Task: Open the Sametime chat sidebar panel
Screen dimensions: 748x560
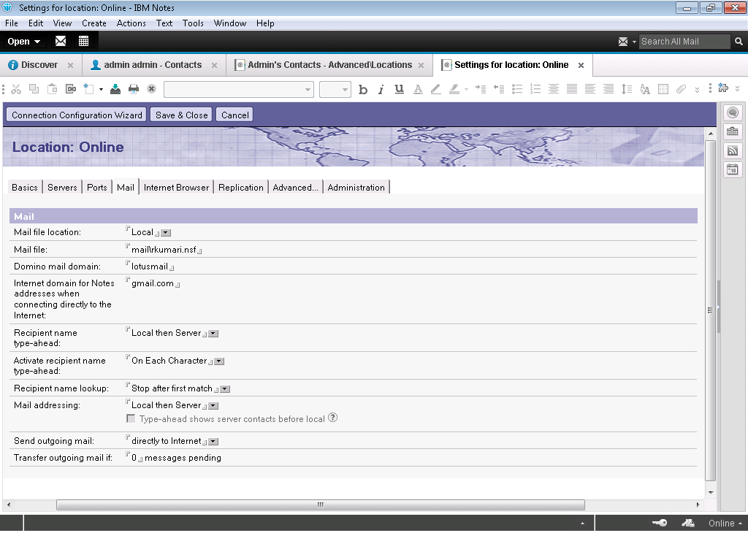Action: click(x=733, y=112)
